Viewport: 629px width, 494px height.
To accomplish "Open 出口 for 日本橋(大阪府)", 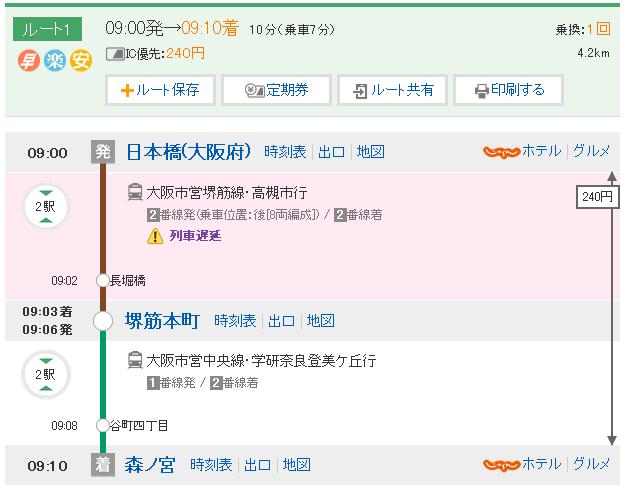I will 331,152.
